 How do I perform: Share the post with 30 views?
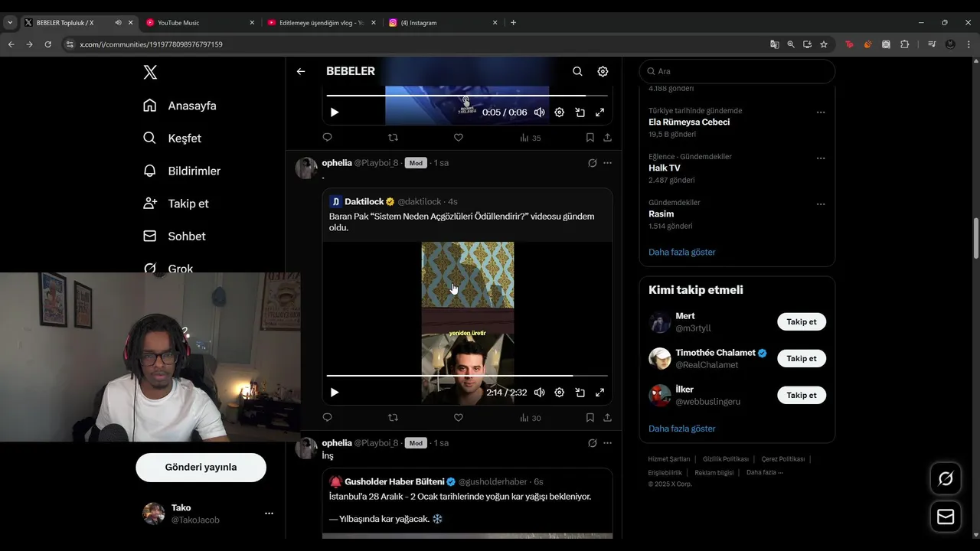click(607, 418)
